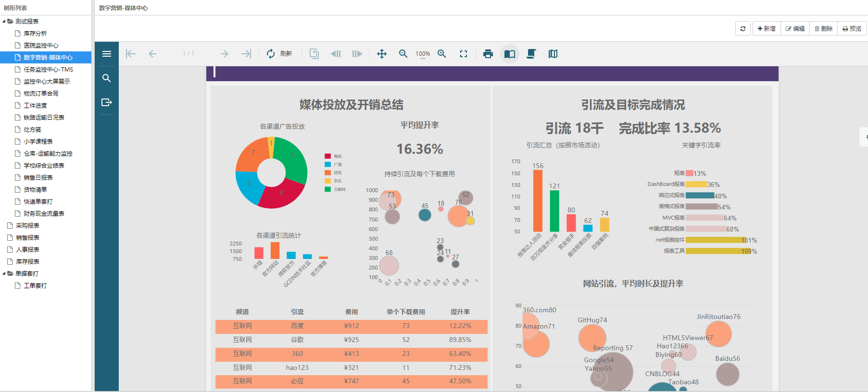
Task: Select 财务现金流量表 in the tree list
Action: [44, 213]
